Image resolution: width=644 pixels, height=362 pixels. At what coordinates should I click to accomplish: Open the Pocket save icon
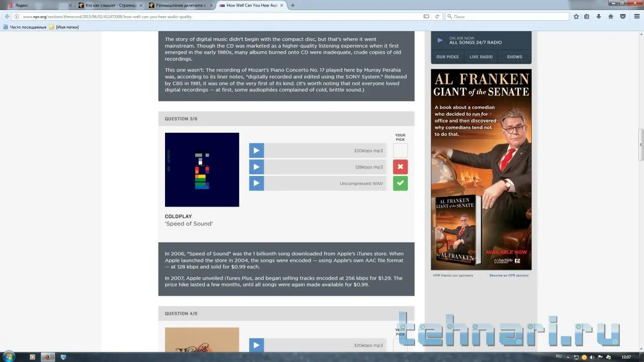[x=623, y=17]
